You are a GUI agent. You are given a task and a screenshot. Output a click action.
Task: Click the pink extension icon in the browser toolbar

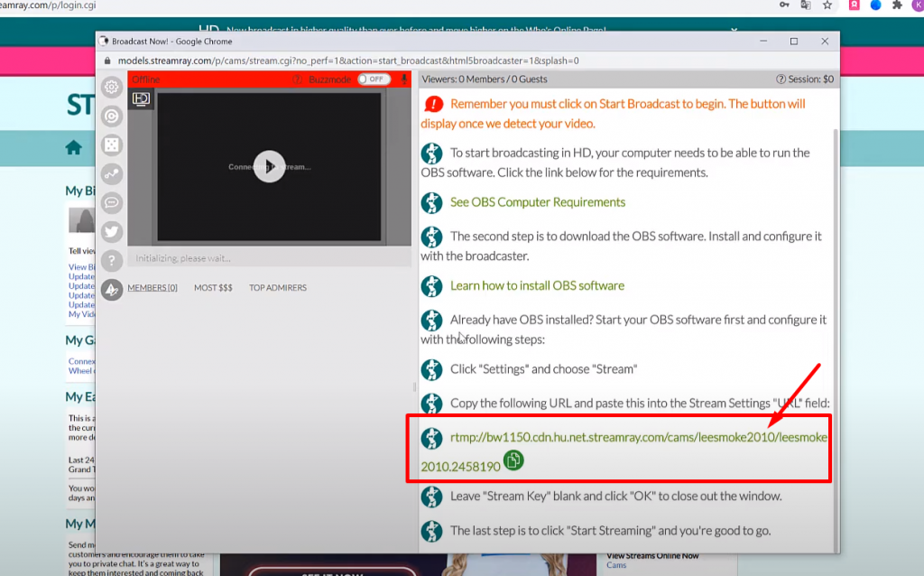tap(854, 5)
